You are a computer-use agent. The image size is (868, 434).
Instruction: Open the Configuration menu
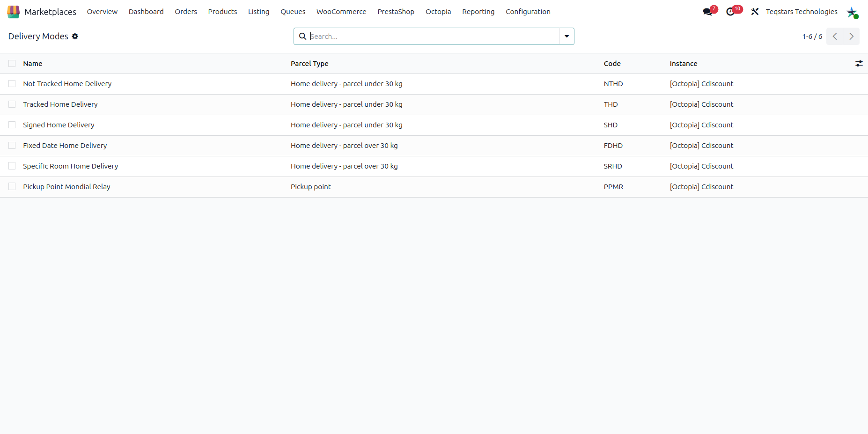click(x=528, y=12)
